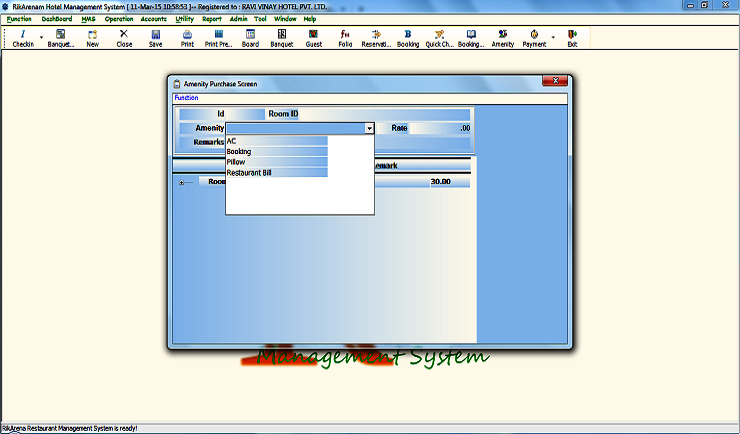Open the Accounts menu
The width and height of the screenshot is (740, 434).
(x=153, y=19)
